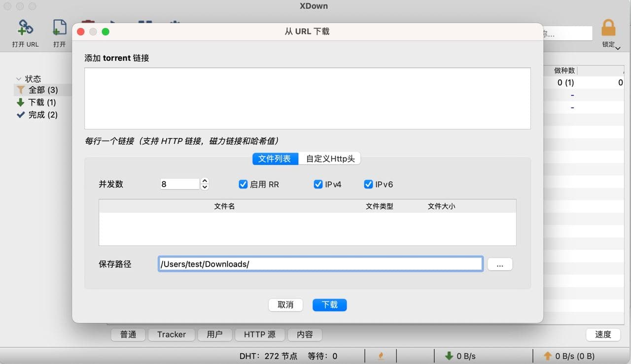Open the dropdown arrow under 锁定
This screenshot has width=631, height=364.
618,48
